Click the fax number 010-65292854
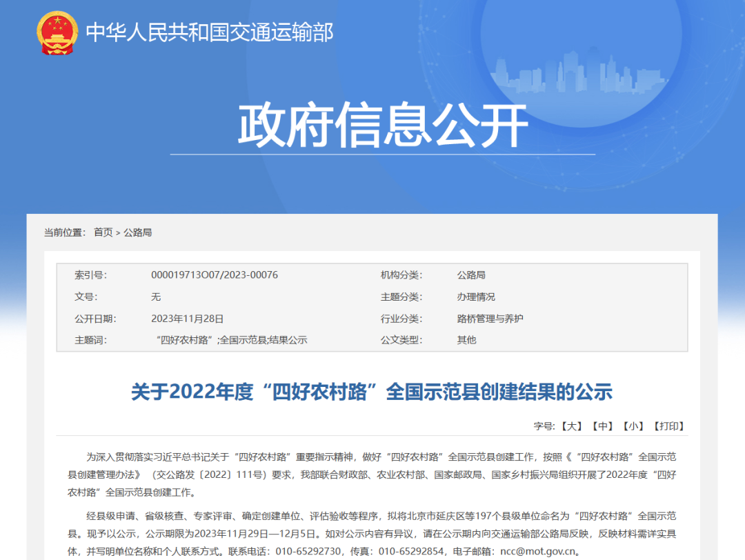This screenshot has width=745, height=560. [x=411, y=552]
